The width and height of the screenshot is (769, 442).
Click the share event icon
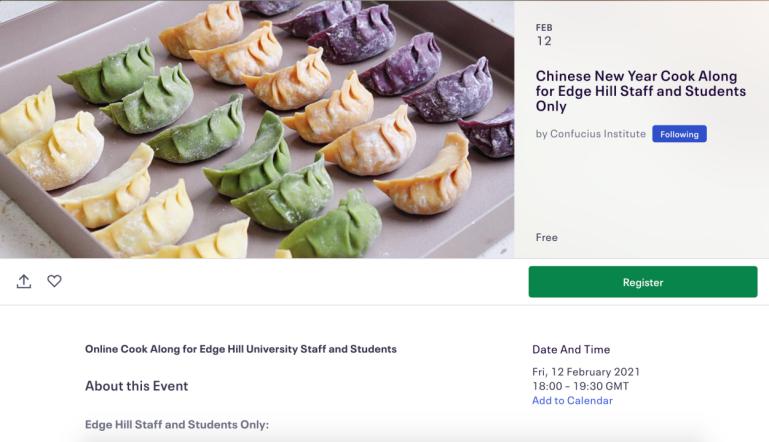24,282
